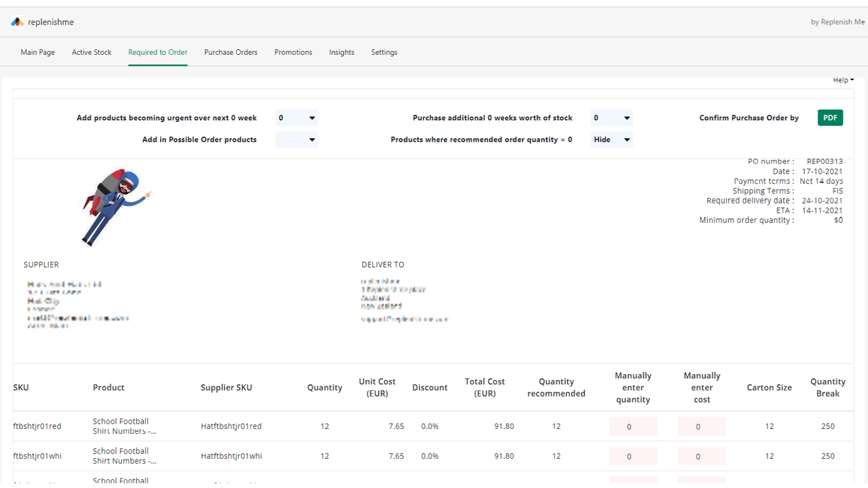Open the Help dropdown menu

coord(843,80)
